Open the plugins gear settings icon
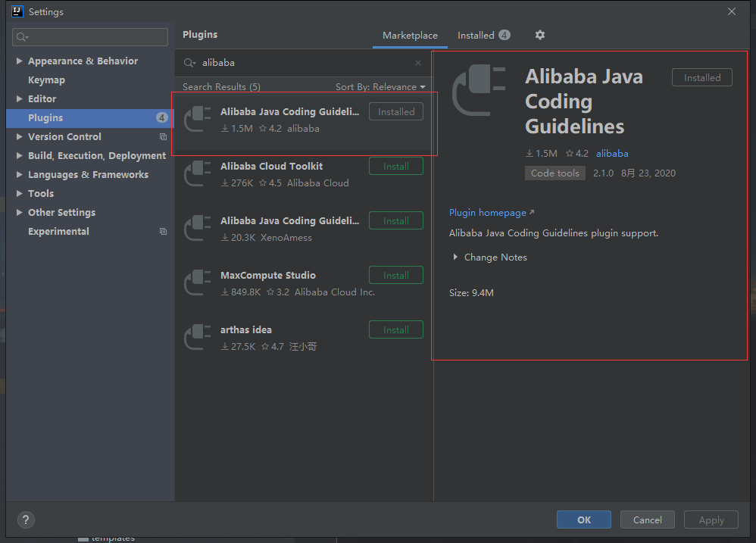Viewport: 756px width, 543px height. pos(539,35)
